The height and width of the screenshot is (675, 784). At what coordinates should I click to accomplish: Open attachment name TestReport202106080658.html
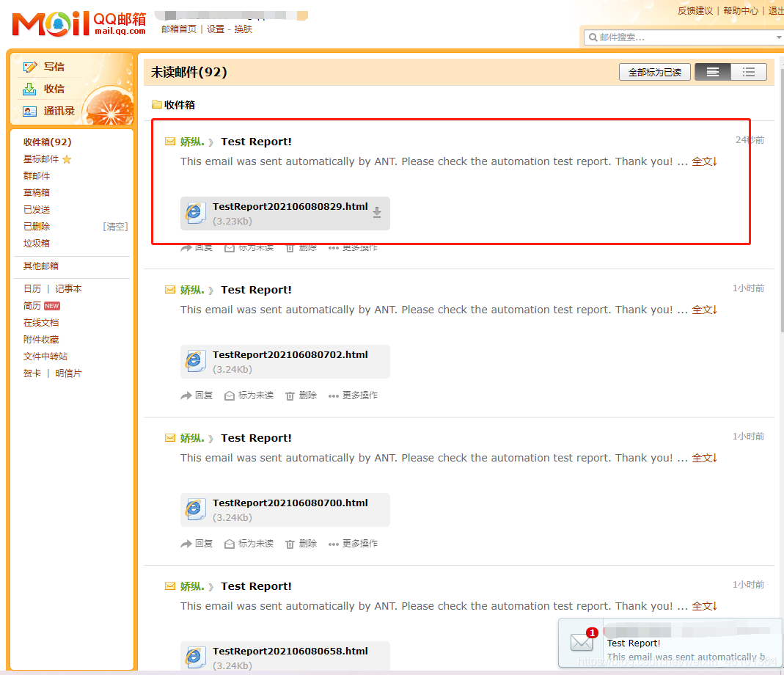pyautogui.click(x=290, y=651)
